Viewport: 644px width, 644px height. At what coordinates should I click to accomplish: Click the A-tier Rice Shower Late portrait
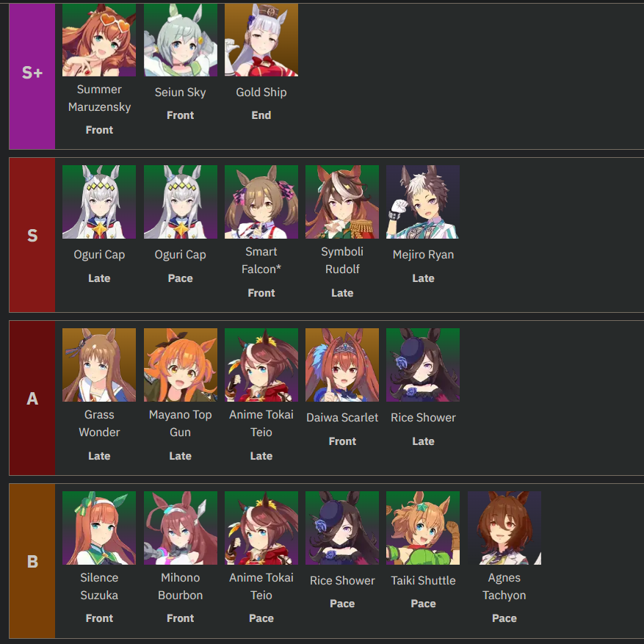423,365
